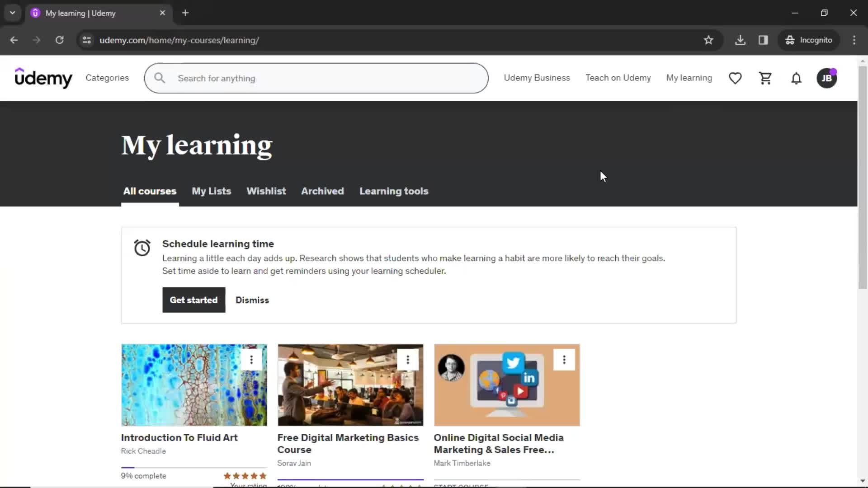868x488 pixels.
Task: Select the All courses tab filter
Action: coord(150,191)
